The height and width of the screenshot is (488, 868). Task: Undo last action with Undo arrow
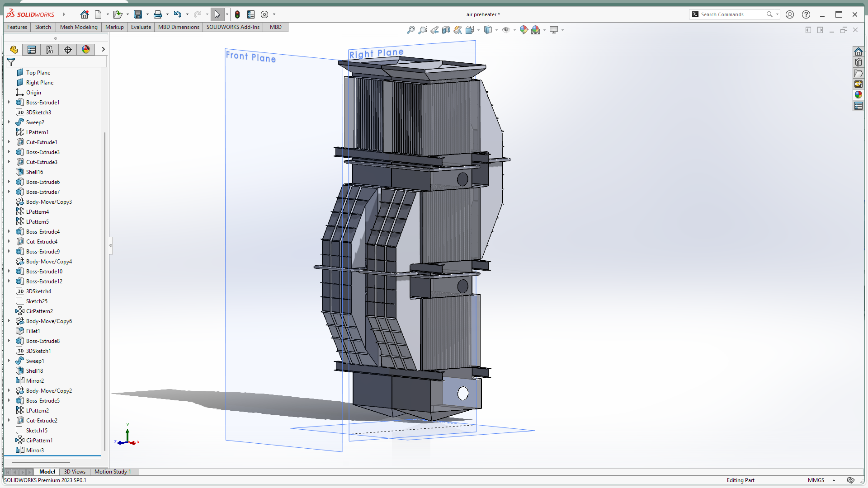[177, 14]
